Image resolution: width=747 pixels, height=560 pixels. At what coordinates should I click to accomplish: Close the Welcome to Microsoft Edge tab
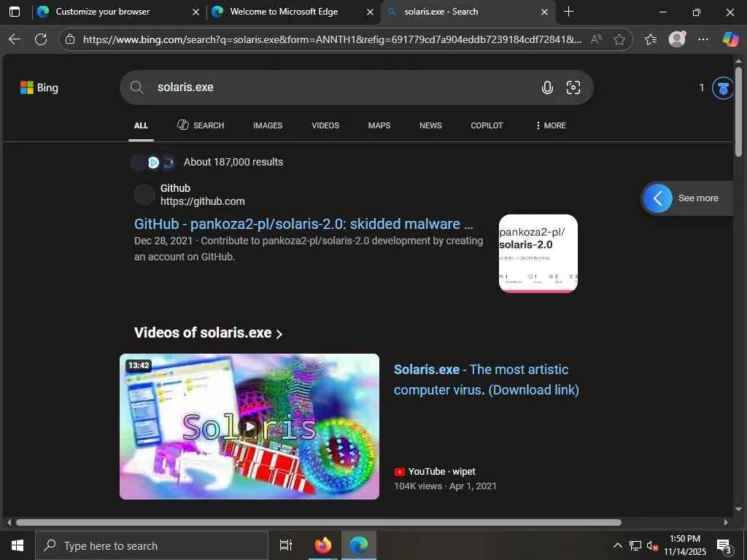370,12
